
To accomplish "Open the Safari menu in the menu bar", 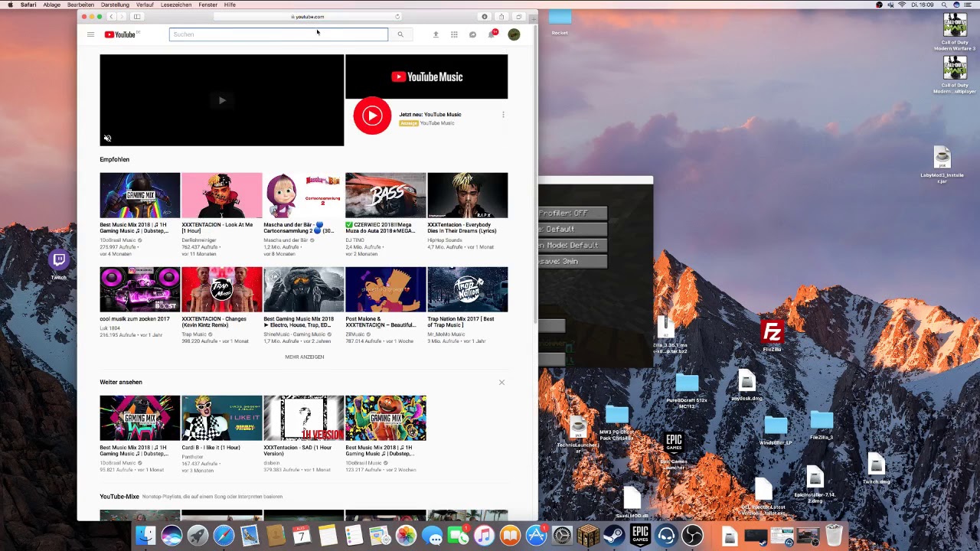I will [28, 5].
